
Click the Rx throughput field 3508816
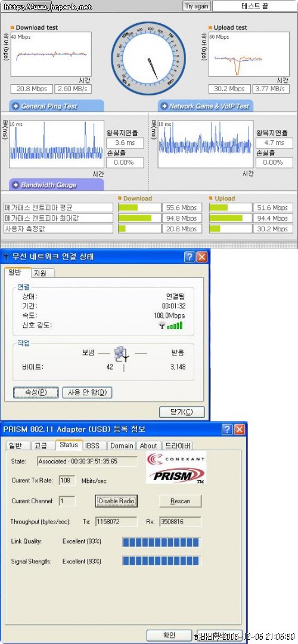coord(180,522)
